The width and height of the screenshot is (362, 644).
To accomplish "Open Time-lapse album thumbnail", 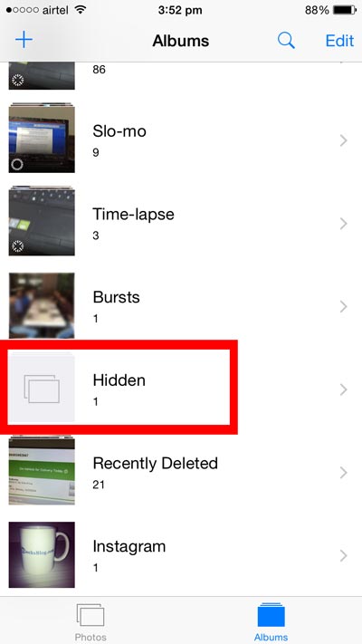I will coord(42,222).
